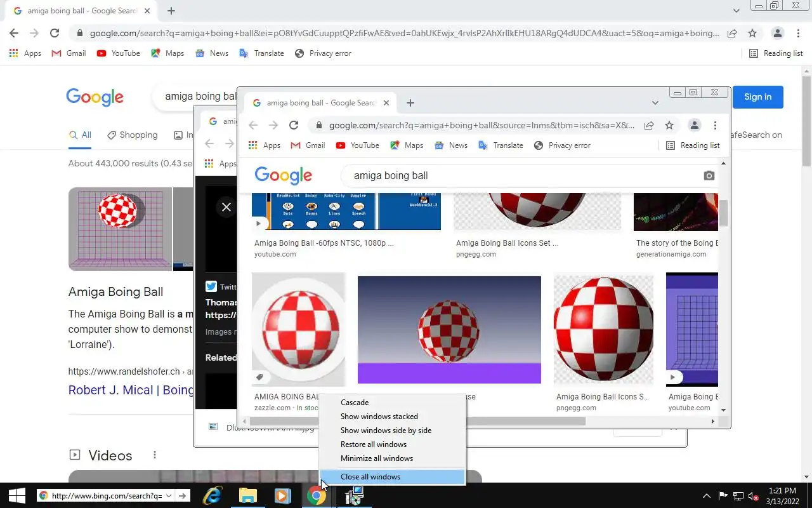Open Apps shortcut in front window bookmarks
Screen dimensions: 812x508
tap(265, 145)
